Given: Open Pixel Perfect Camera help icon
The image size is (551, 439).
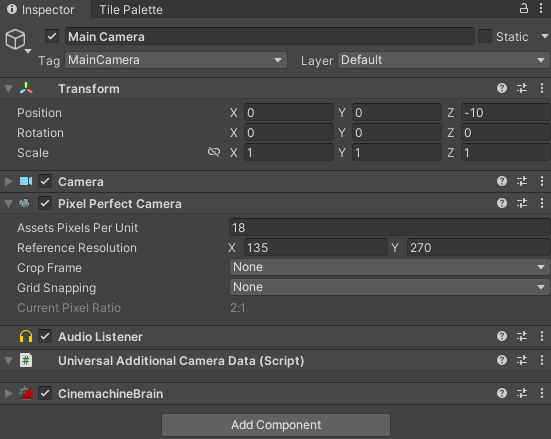Looking at the screenshot, I should [502, 203].
